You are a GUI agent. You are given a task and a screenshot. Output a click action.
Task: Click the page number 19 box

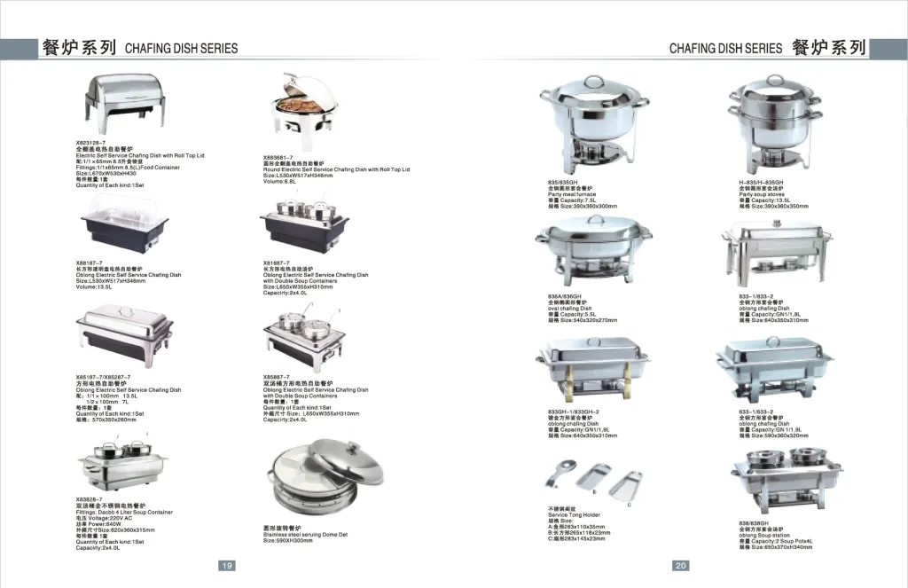[x=226, y=565]
